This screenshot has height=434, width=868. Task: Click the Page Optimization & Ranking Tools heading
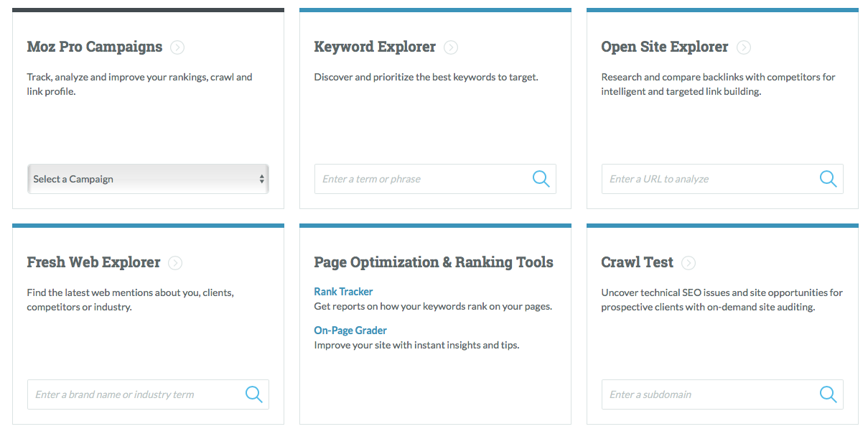[434, 262]
